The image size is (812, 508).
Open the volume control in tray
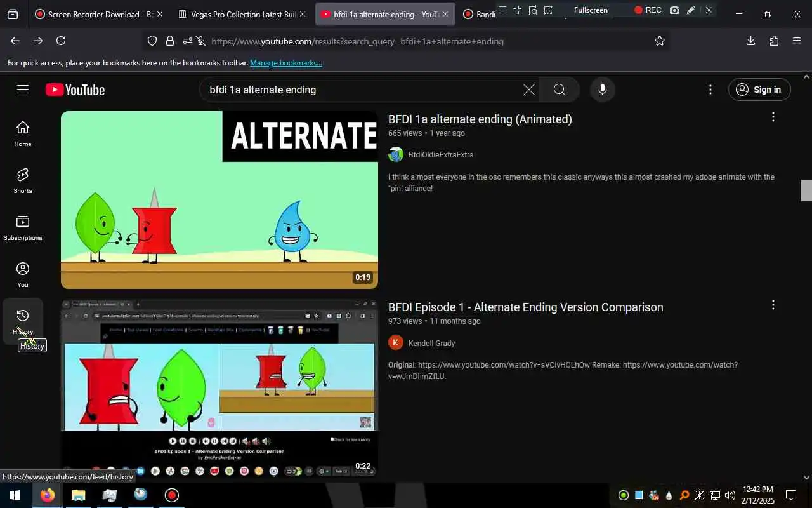click(730, 495)
